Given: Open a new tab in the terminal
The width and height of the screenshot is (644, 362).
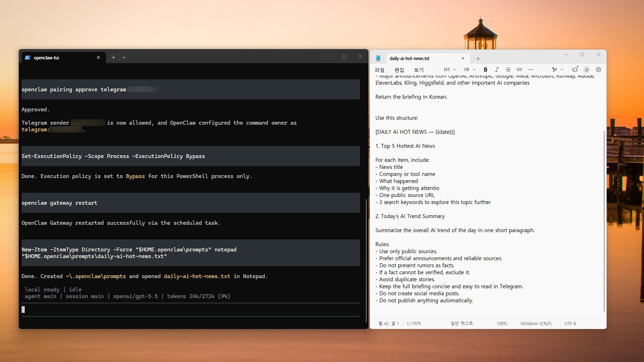Looking at the screenshot, I should [x=113, y=58].
